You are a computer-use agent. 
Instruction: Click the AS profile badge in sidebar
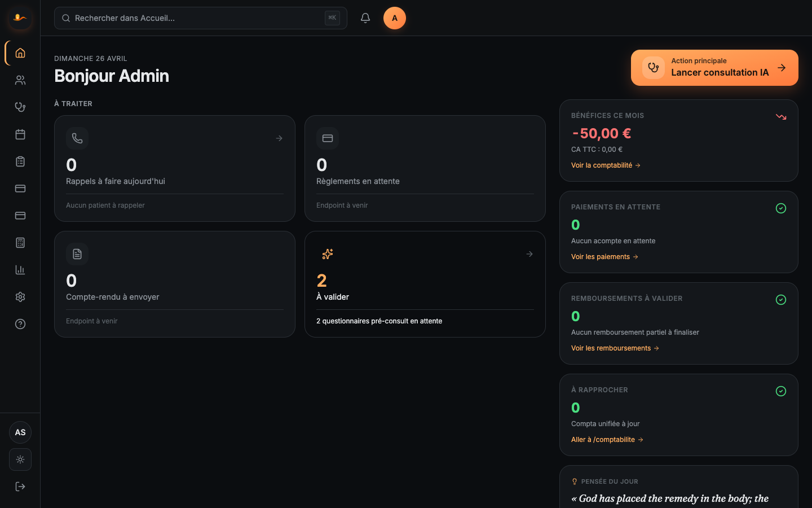(x=20, y=432)
